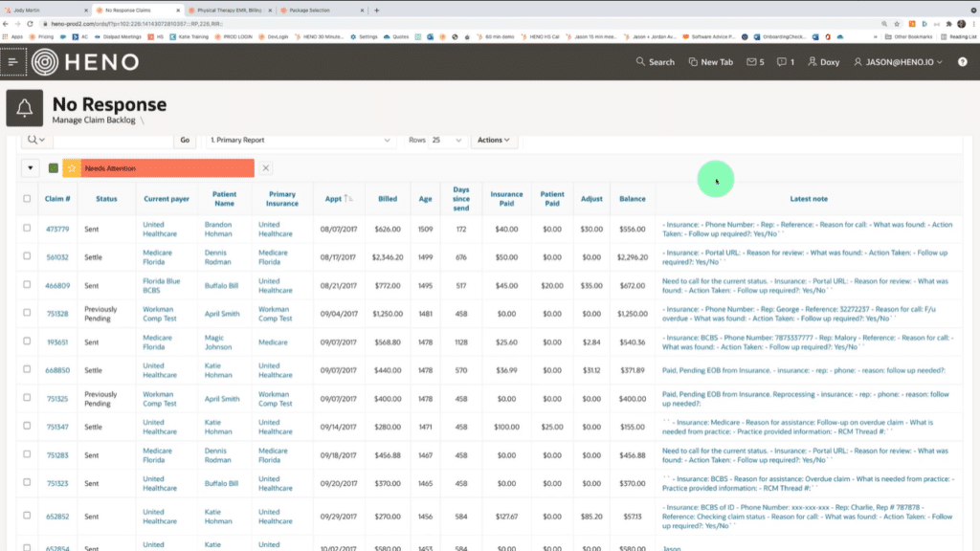The image size is (980, 551).
Task: Open claim link 751323
Action: coord(57,483)
